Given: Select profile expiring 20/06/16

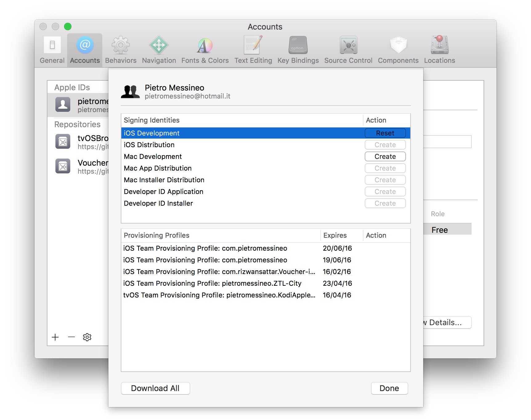Looking at the screenshot, I should pyautogui.click(x=265, y=248).
